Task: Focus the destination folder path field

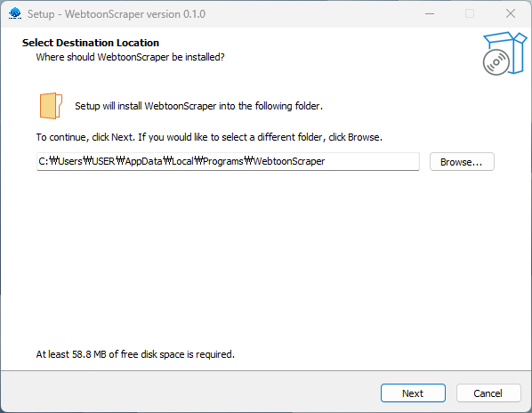Action: point(228,161)
